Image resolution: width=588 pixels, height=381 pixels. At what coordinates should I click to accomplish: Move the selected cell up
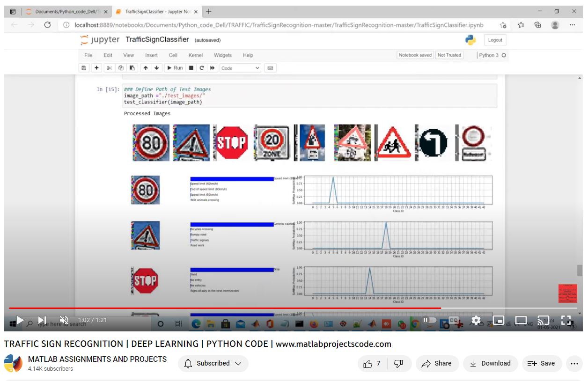146,68
